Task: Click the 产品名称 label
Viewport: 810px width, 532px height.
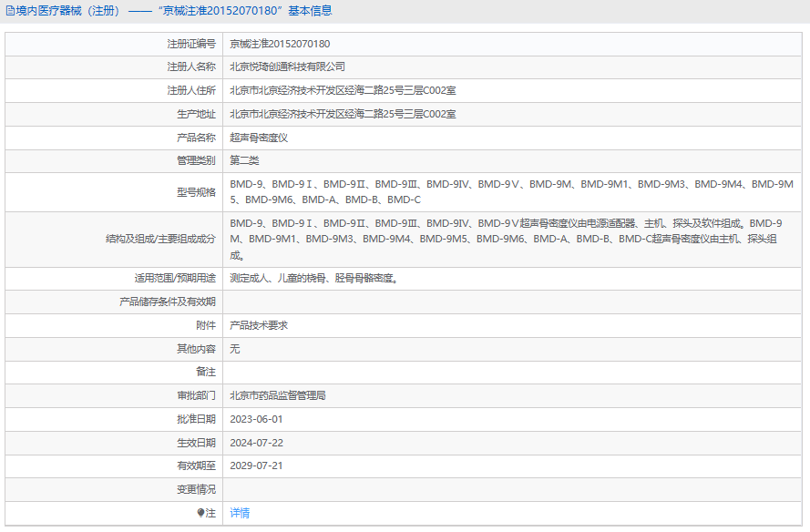Action: click(196, 138)
